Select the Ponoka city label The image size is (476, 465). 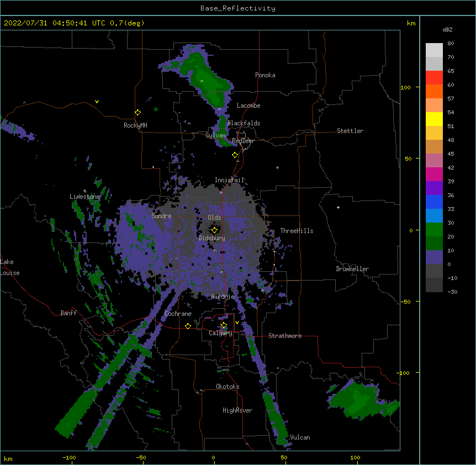[265, 75]
